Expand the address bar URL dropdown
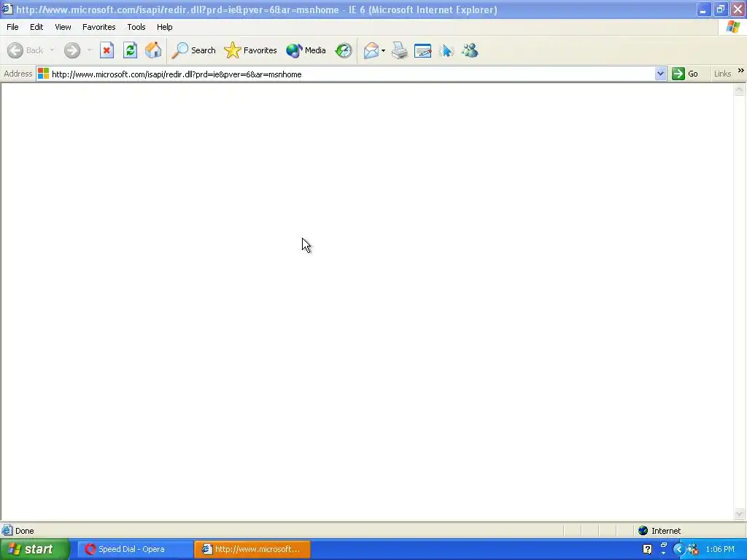This screenshot has height=560, width=747. click(x=660, y=74)
